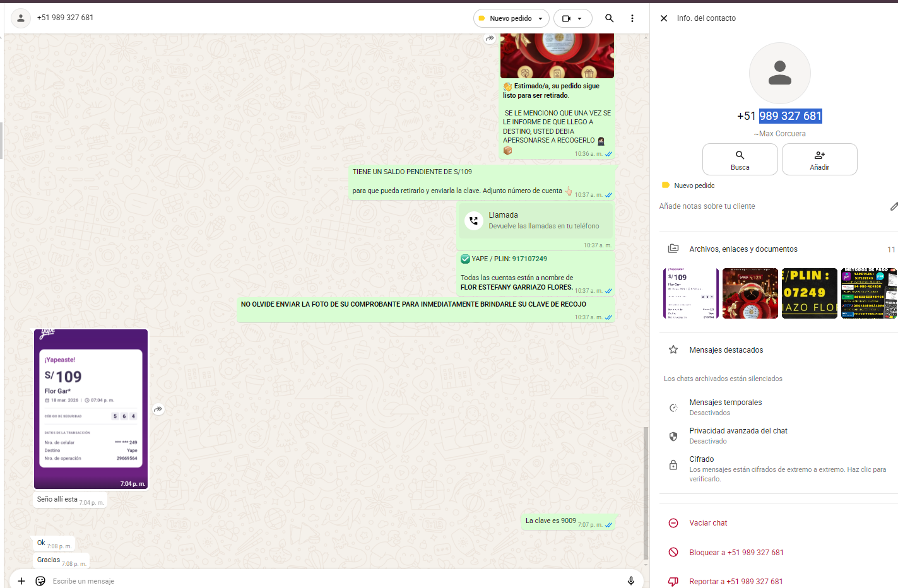Viewport: 898px width, 588px height.
Task: Click the edit notes pencil icon
Action: (x=893, y=206)
